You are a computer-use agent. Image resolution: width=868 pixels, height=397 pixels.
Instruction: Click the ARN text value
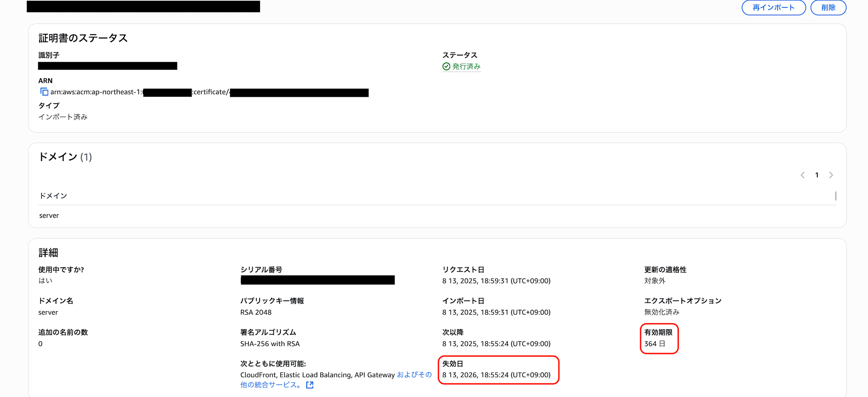(x=209, y=92)
